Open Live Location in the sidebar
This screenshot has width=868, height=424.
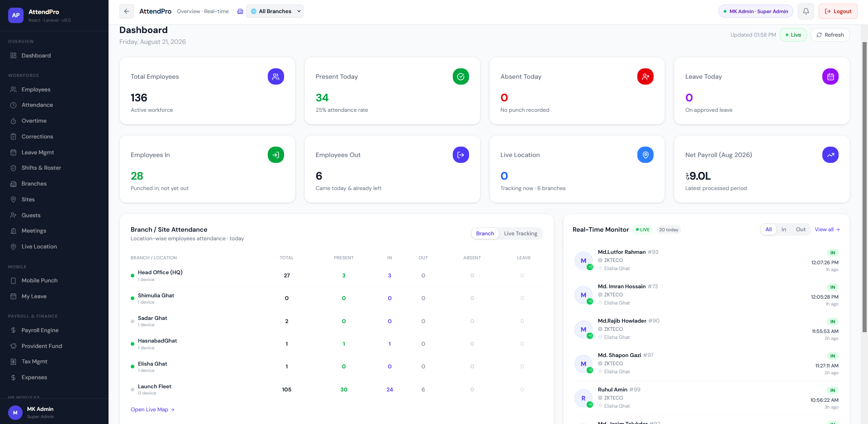(54, 247)
